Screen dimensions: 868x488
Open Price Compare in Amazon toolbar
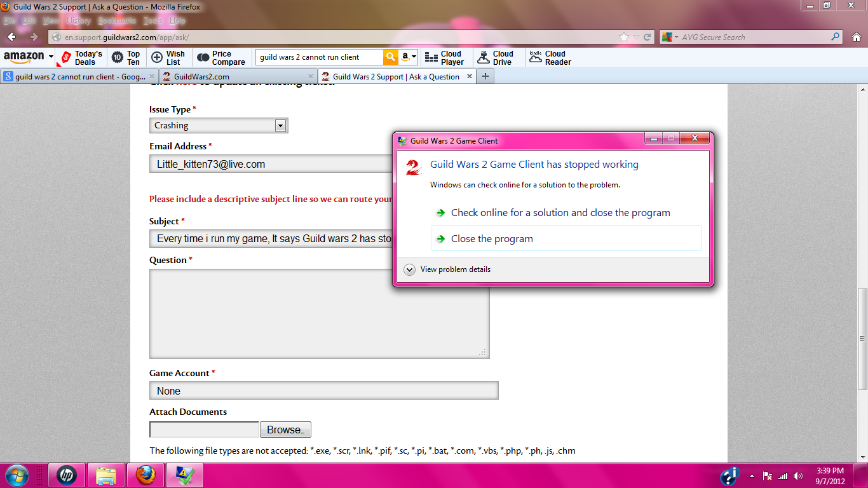(221, 58)
